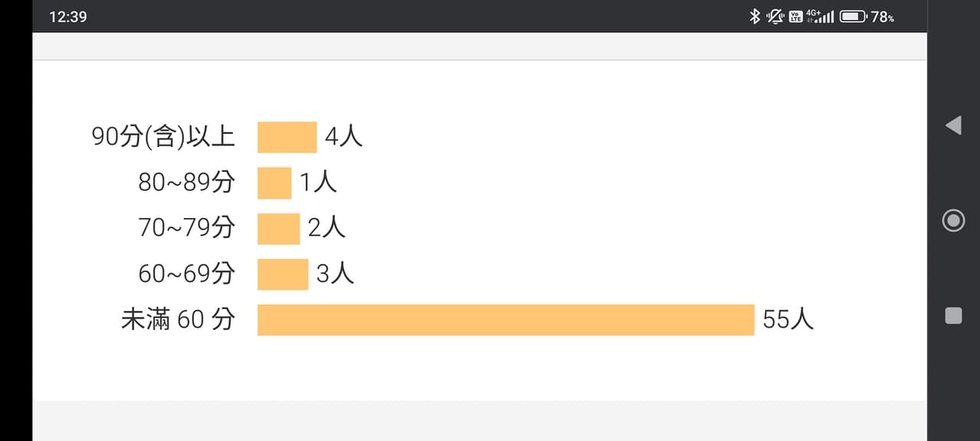Tap the Bluetooth status bar icon
This screenshot has width=980, height=441.
point(755,16)
